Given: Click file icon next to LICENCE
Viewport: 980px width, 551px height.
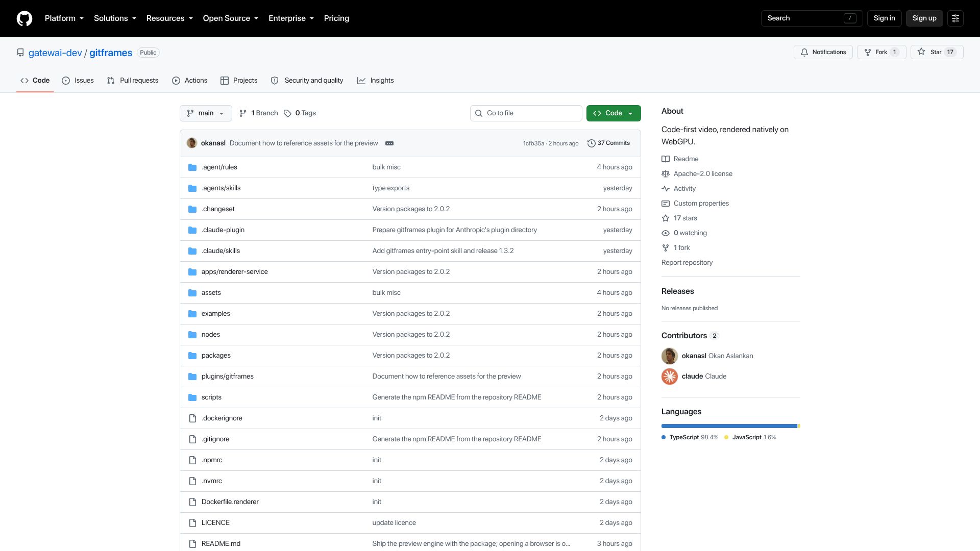Looking at the screenshot, I should click(x=192, y=523).
